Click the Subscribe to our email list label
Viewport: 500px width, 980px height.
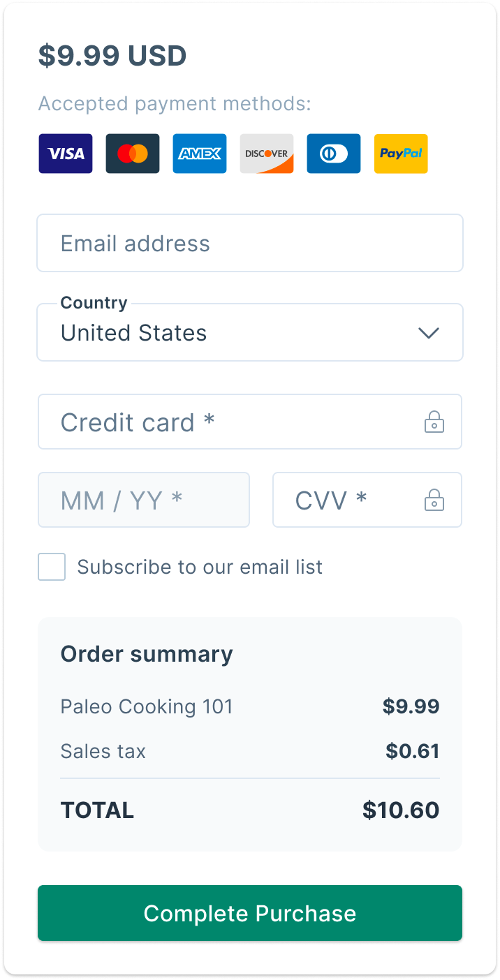pos(200,567)
